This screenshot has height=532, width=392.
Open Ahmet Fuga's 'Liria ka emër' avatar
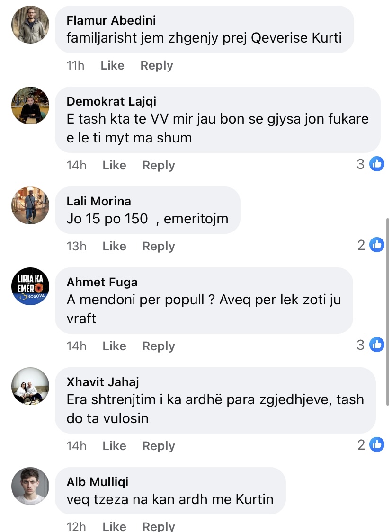[x=30, y=286]
